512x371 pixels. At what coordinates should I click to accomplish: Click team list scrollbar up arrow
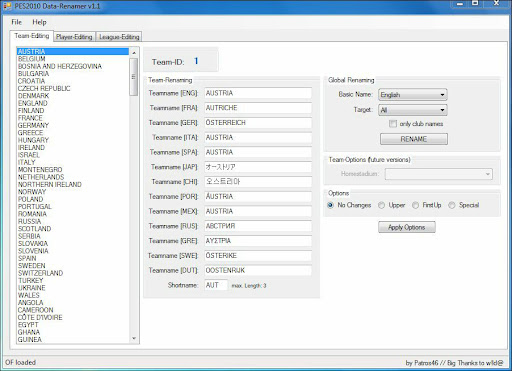click(134, 53)
